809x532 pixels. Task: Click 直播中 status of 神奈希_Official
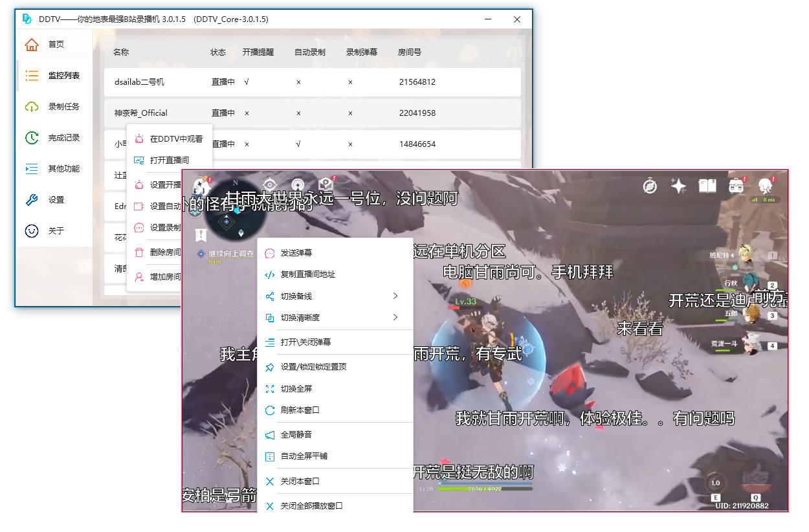click(223, 113)
